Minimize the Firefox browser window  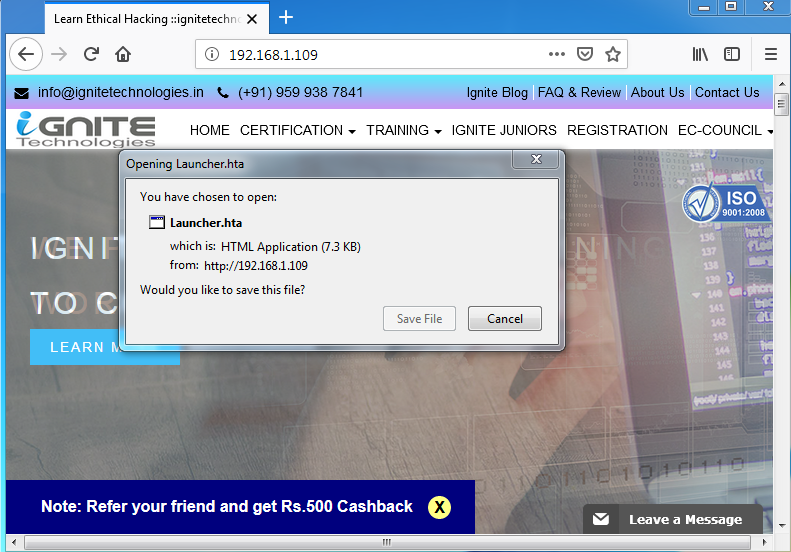click(x=704, y=7)
